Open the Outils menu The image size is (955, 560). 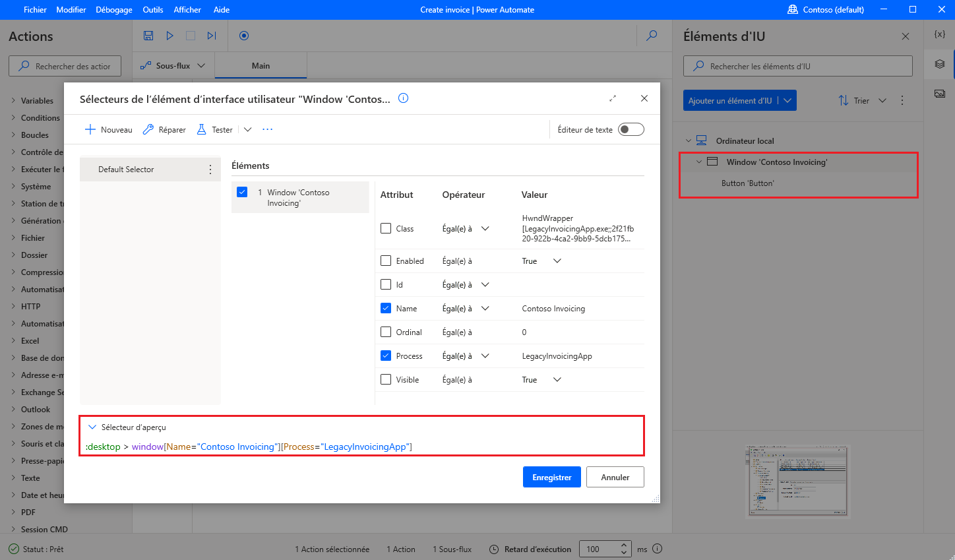(153, 9)
